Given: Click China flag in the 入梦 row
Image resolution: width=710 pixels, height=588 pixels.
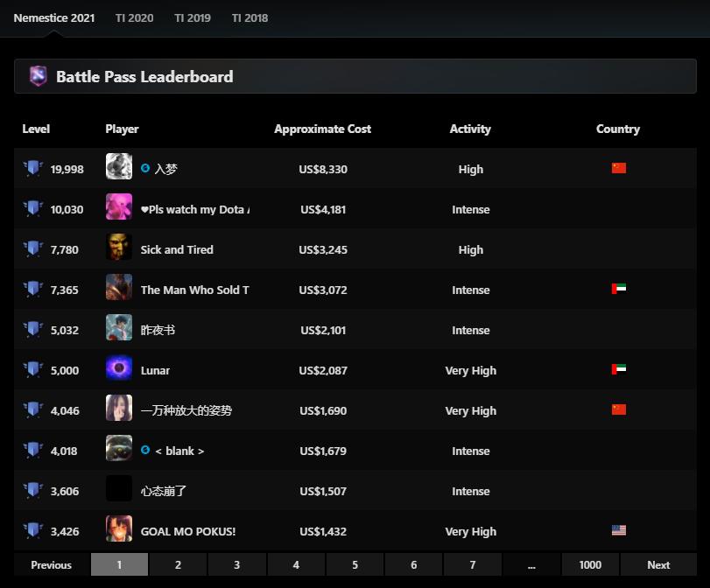Looking at the screenshot, I should (x=619, y=168).
